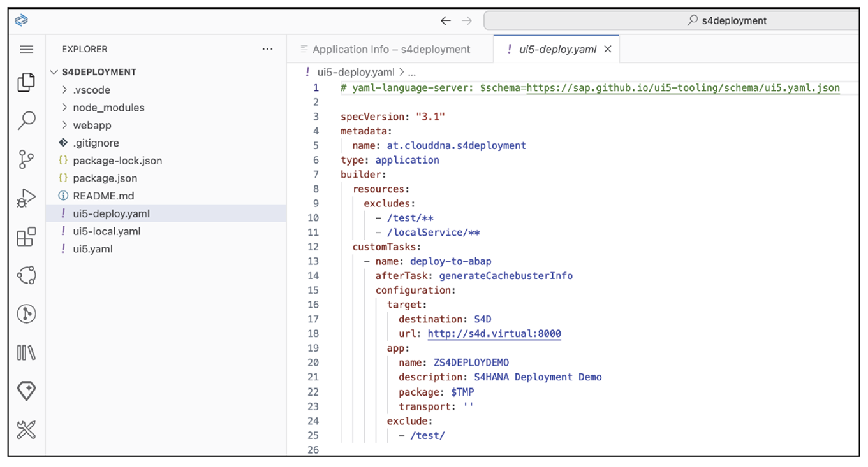Image resolution: width=868 pixels, height=467 pixels.
Task: Click line number 12 in the gutter
Action: (313, 247)
